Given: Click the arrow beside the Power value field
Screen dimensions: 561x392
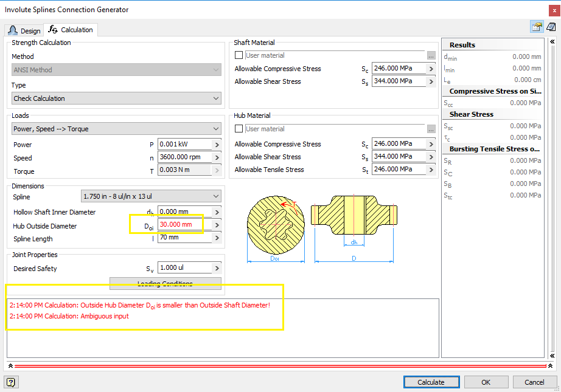Looking at the screenshot, I should [x=215, y=144].
